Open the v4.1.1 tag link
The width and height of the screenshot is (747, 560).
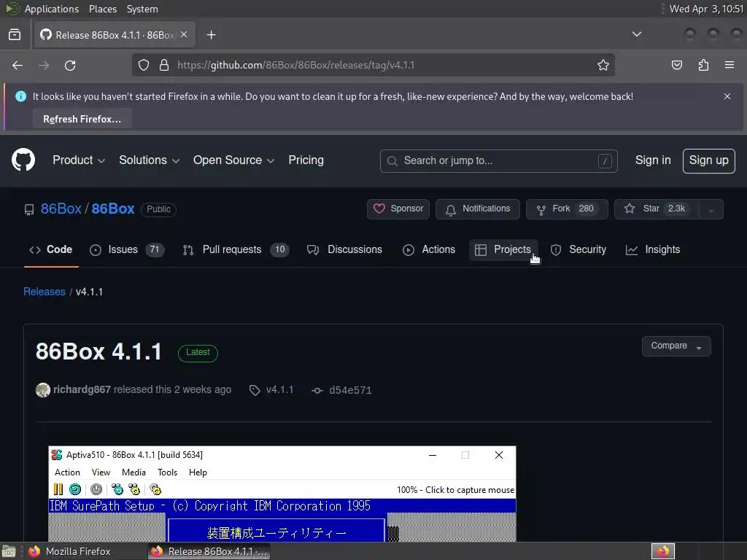(x=271, y=390)
